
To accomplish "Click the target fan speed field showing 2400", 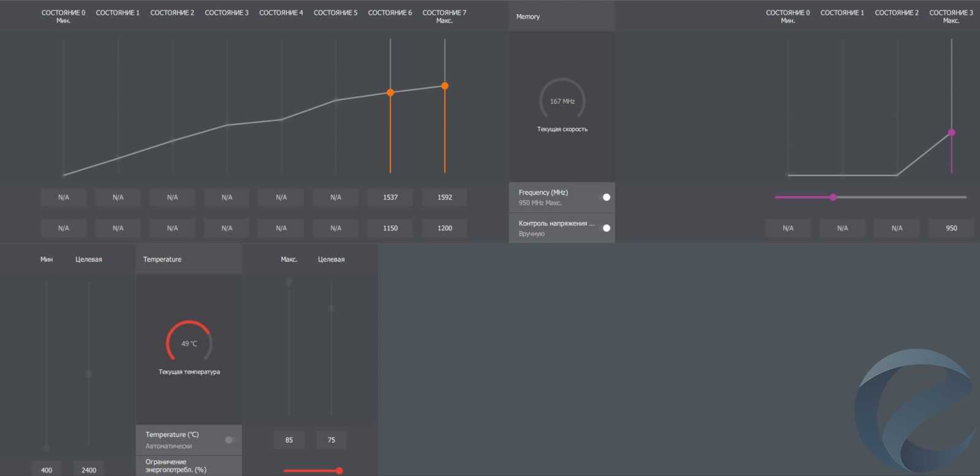I will coord(89,470).
